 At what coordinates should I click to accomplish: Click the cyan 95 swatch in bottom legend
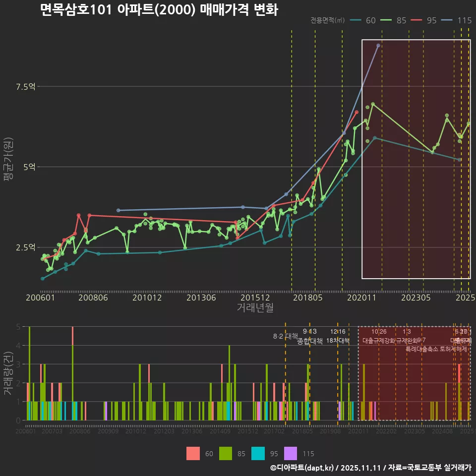pyautogui.click(x=258, y=453)
